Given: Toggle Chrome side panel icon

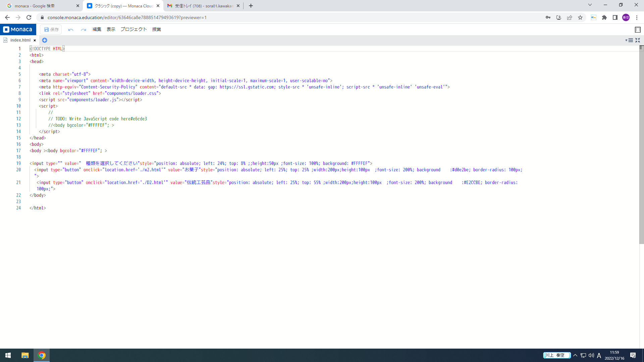Looking at the screenshot, I should (615, 17).
